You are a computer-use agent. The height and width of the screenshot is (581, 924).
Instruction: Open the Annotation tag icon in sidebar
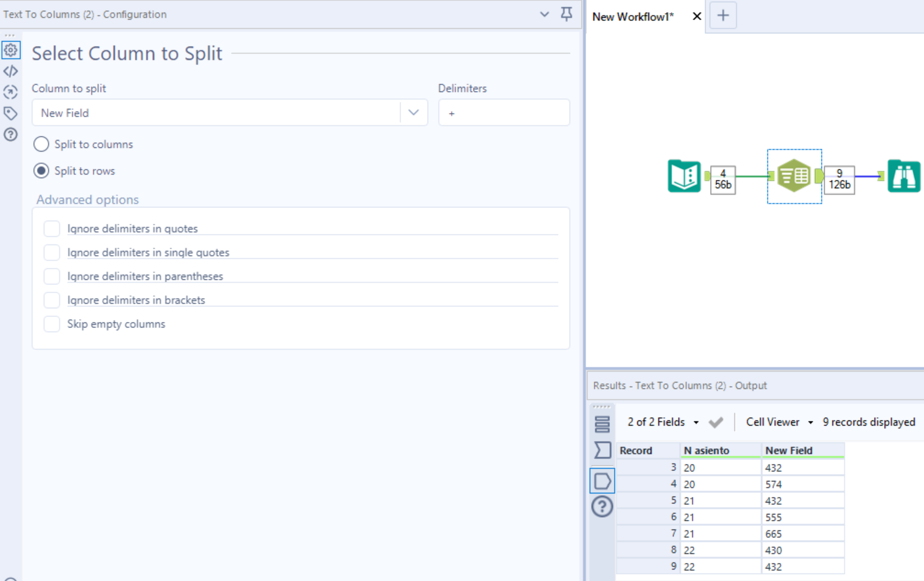coord(10,113)
